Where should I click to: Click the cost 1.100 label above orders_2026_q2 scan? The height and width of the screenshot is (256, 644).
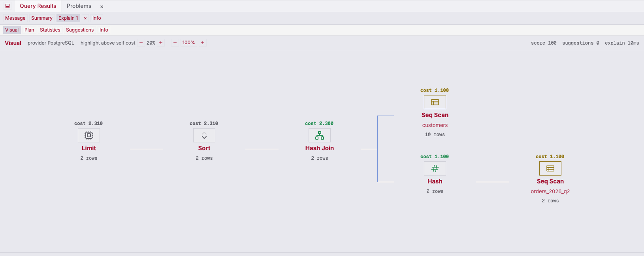click(550, 157)
